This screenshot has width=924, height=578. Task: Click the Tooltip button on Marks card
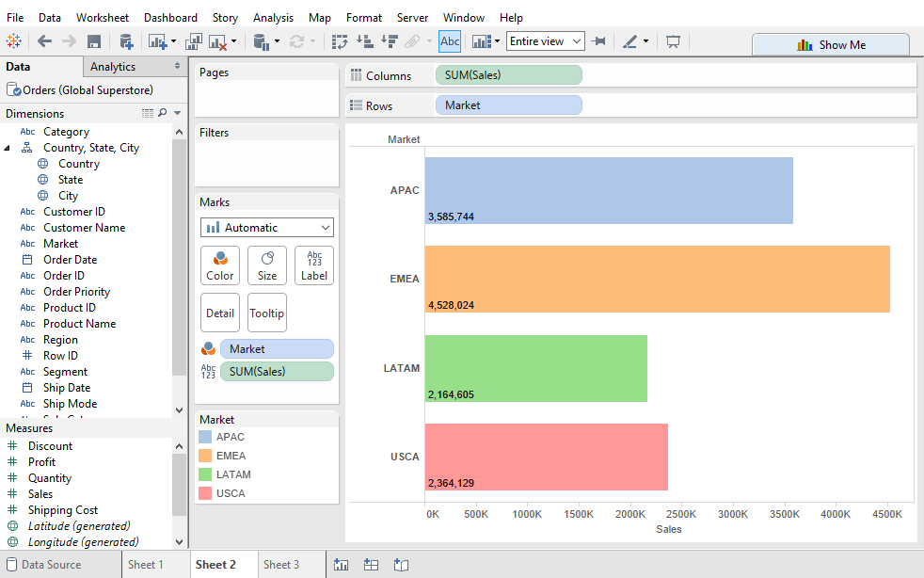[267, 313]
